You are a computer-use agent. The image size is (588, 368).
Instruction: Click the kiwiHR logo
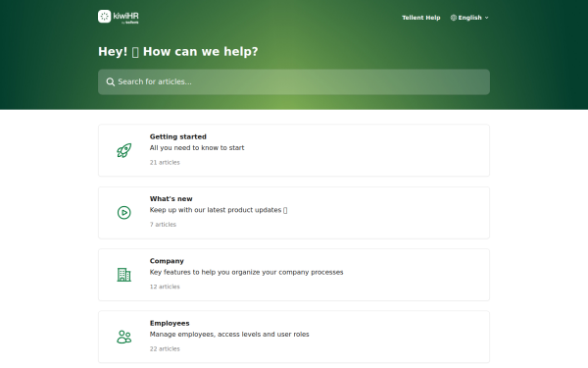click(x=119, y=17)
